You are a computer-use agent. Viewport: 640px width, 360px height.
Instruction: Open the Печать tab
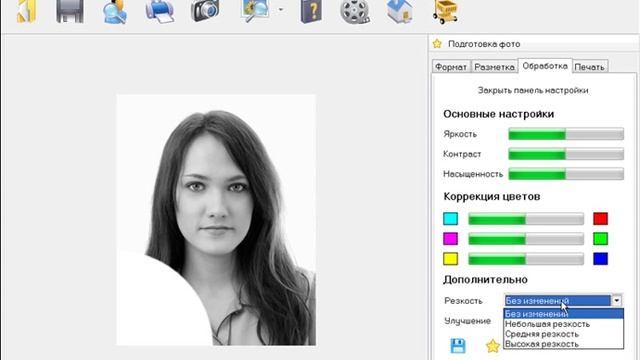(x=589, y=67)
